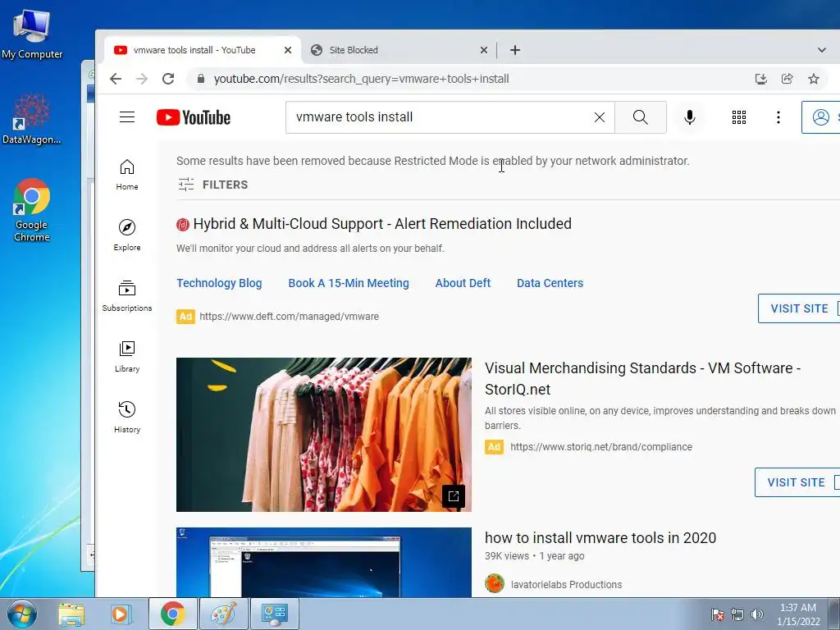Open the clothing rack ad thumbnail

tap(323, 435)
